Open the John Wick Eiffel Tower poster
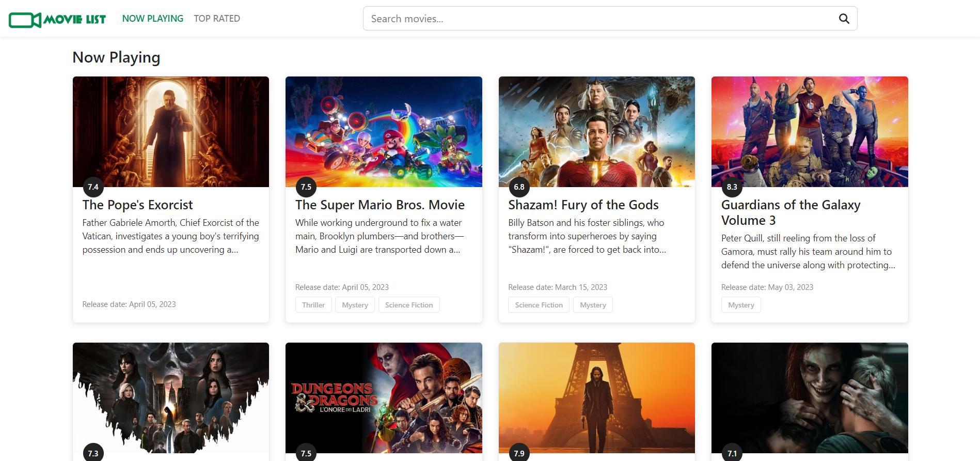The height and width of the screenshot is (461, 980). pos(597,398)
